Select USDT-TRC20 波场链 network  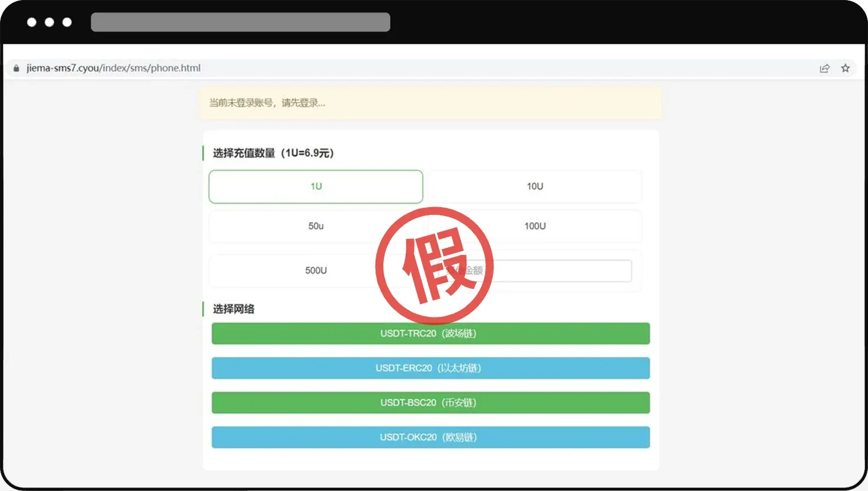point(430,333)
